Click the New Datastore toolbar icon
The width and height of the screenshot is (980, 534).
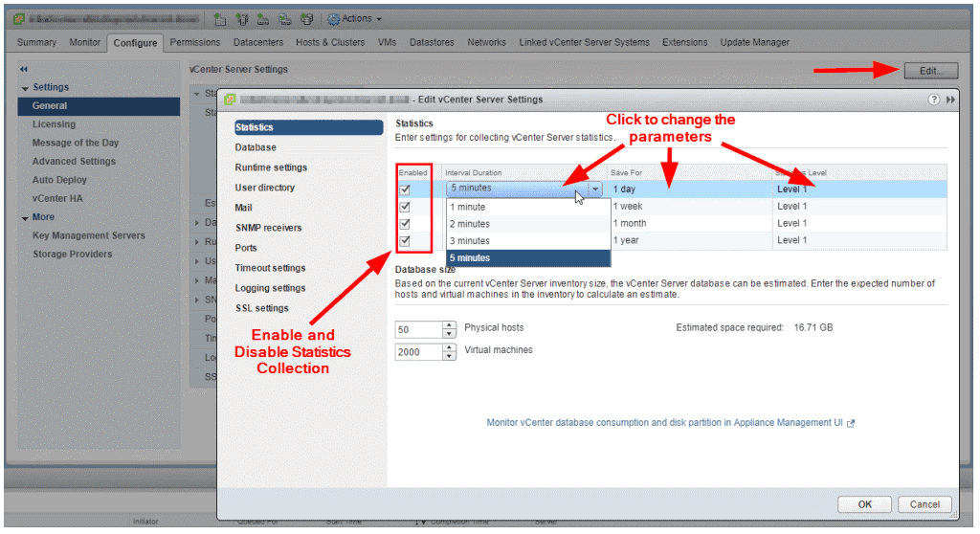coord(306,19)
